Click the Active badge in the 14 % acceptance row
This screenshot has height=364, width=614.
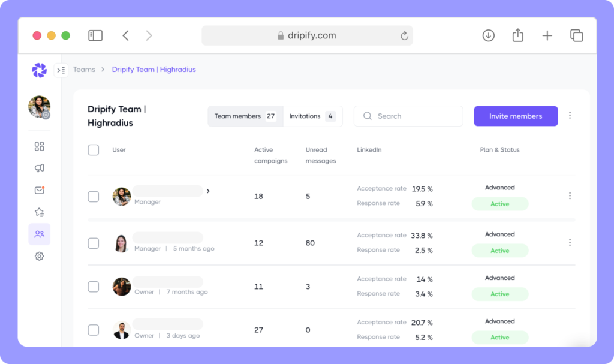(500, 294)
